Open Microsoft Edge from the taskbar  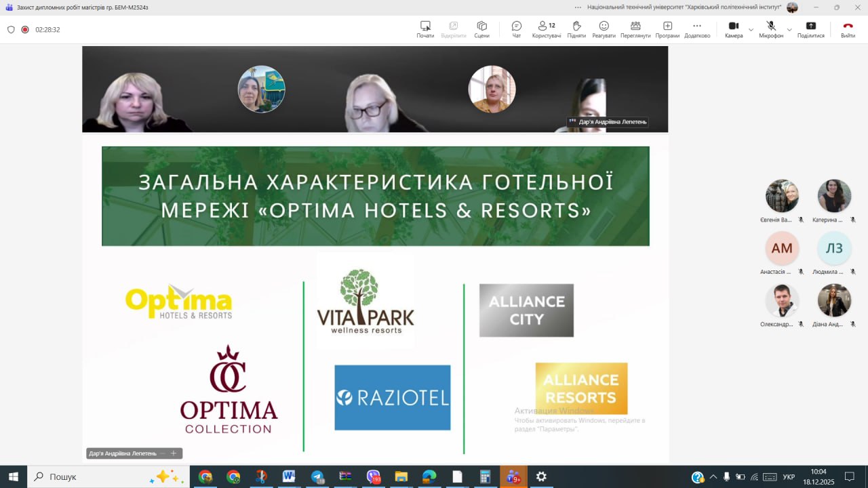[429, 476]
